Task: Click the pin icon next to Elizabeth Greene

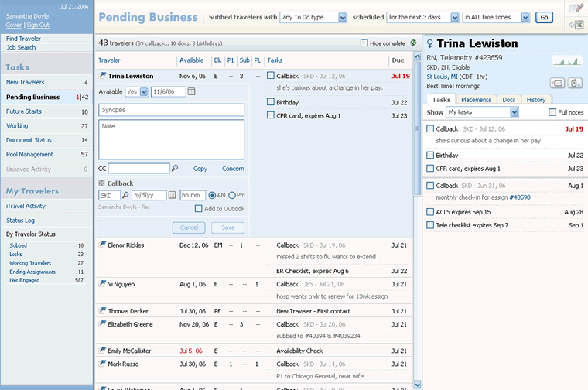Action: pyautogui.click(x=102, y=324)
